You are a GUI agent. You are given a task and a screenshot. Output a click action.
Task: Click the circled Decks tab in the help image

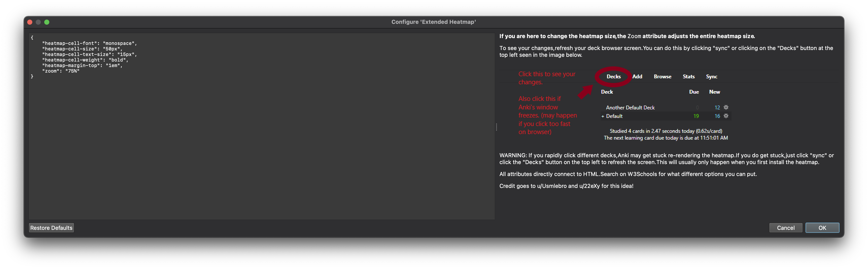click(613, 77)
